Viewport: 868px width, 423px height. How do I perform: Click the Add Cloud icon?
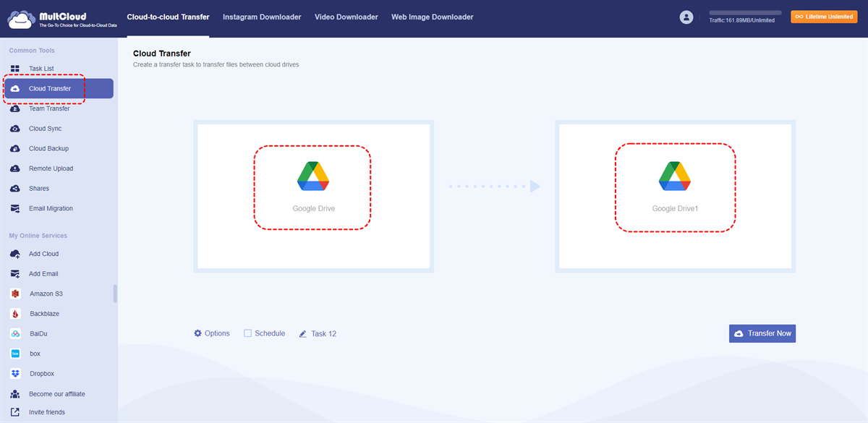[x=15, y=254]
